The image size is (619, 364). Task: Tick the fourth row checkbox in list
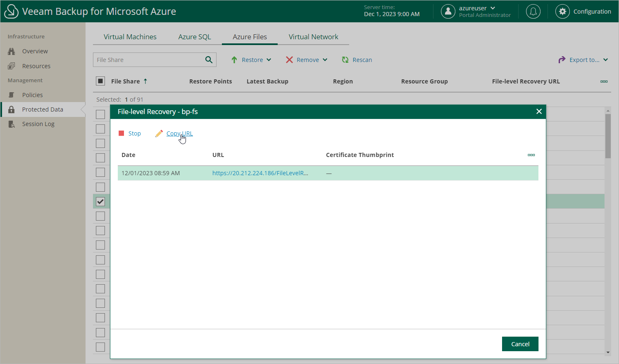[x=100, y=158]
